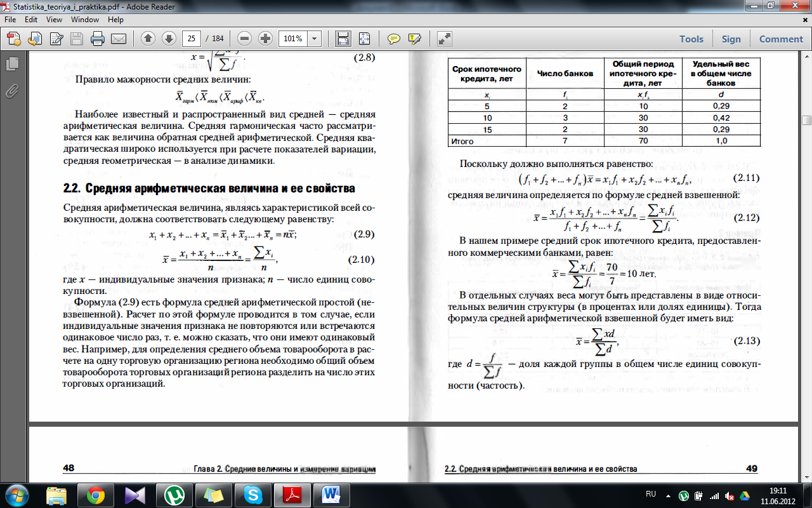Open the Edit menu
Viewport: 812px width, 508px height.
pos(31,20)
